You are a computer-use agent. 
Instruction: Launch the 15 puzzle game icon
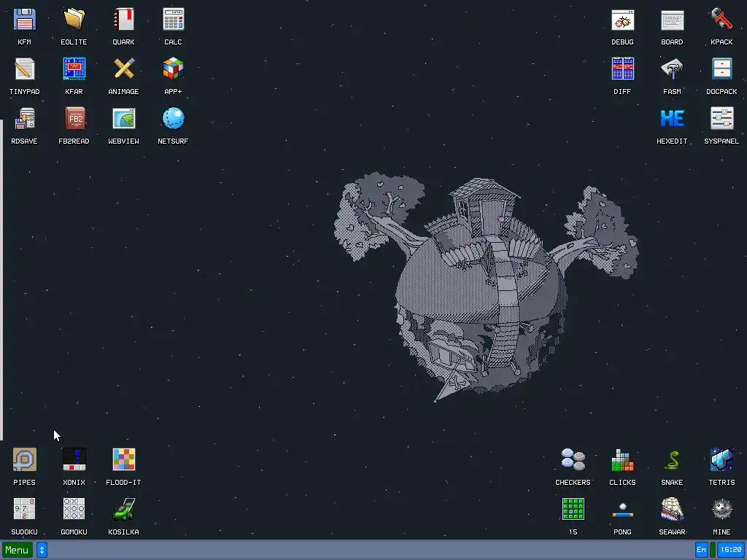(x=573, y=510)
